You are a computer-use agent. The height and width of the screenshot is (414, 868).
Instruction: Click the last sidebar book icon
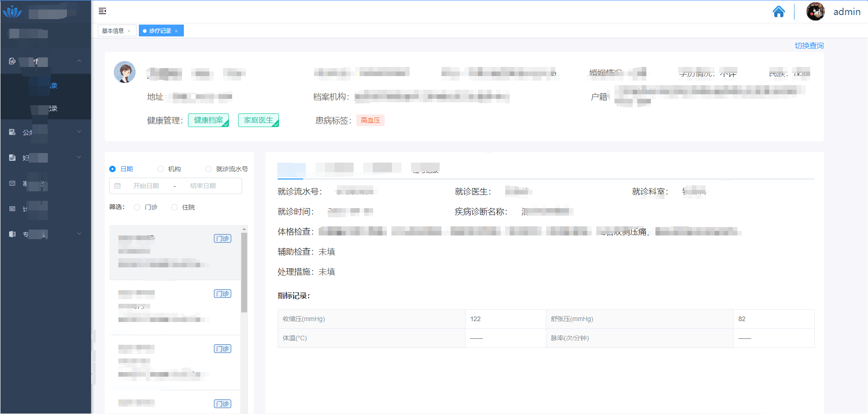point(12,234)
